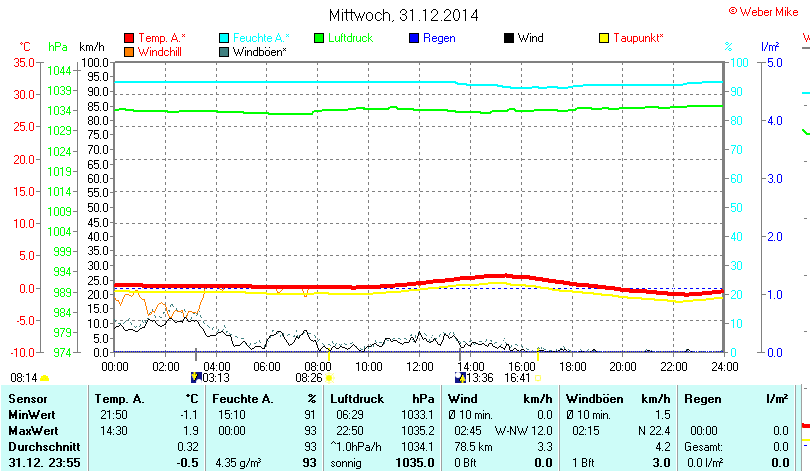Click the maximum temperature value 1.9

(x=191, y=431)
